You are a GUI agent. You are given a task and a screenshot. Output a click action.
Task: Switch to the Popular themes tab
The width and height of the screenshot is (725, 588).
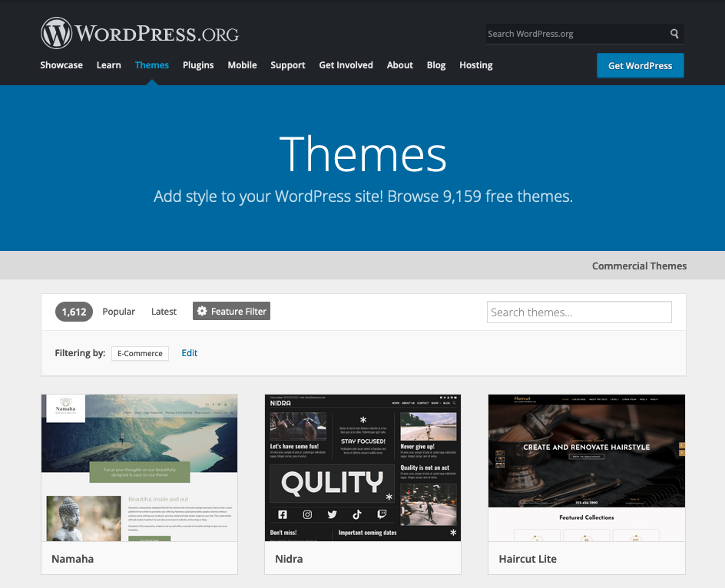pyautogui.click(x=119, y=312)
